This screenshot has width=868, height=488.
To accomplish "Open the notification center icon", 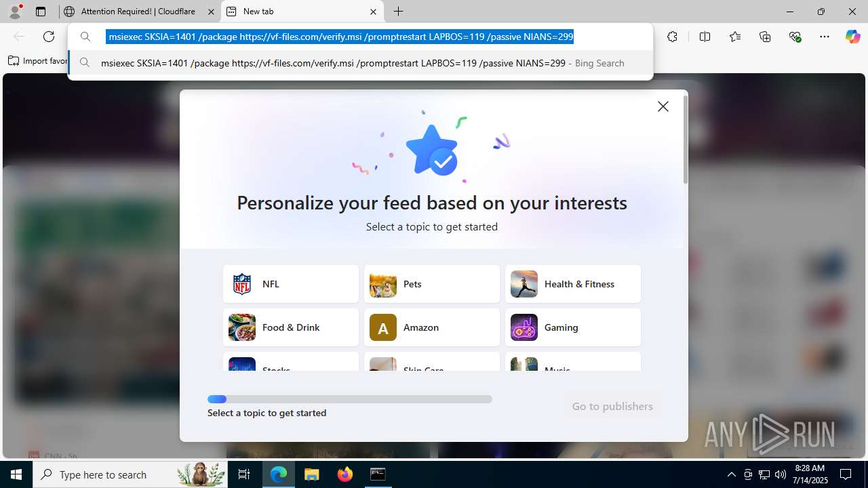I will 846,474.
